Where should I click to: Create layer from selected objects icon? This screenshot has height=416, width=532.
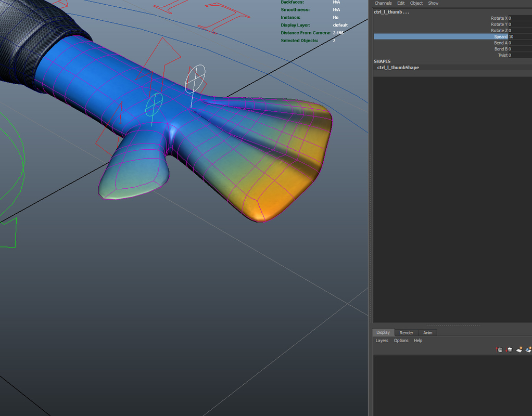(528, 350)
